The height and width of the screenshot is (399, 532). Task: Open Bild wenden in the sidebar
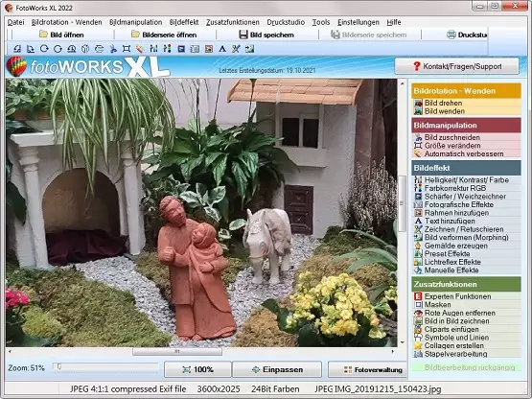(x=445, y=111)
